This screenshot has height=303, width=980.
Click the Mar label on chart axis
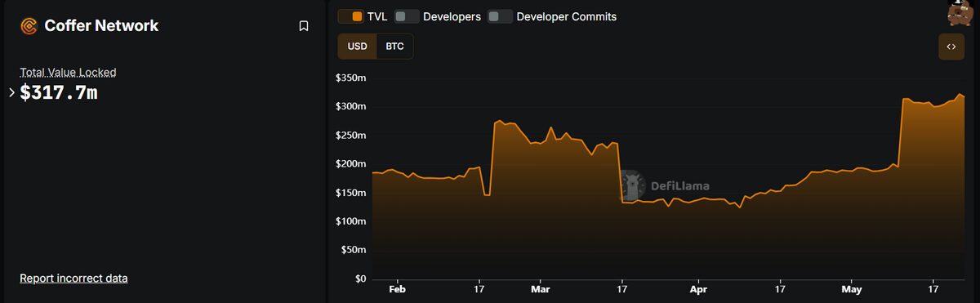(x=540, y=289)
